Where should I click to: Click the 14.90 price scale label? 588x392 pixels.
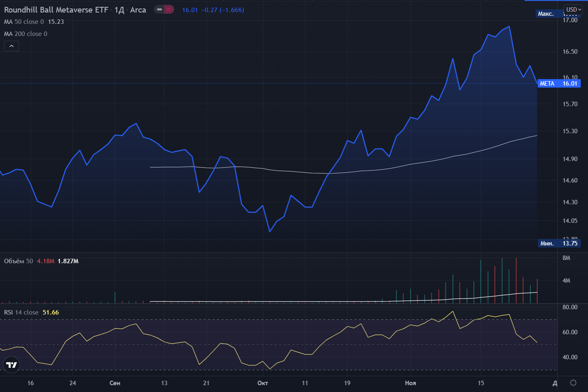(x=570, y=159)
